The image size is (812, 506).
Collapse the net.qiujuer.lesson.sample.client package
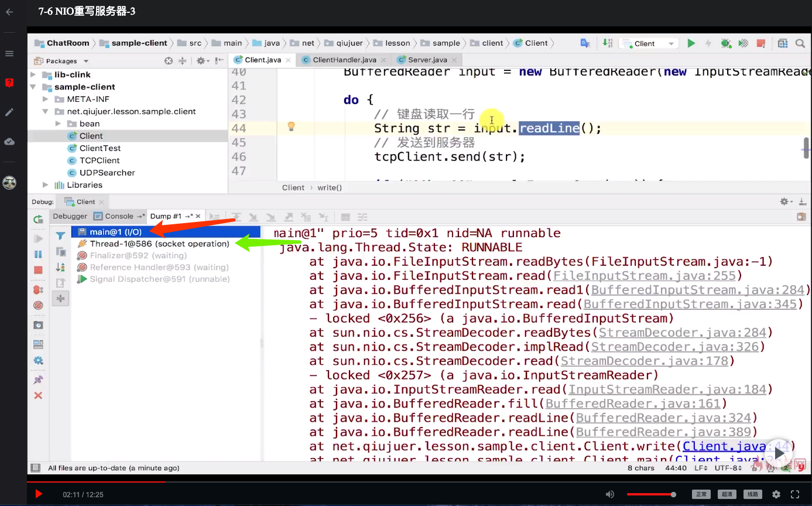46,112
